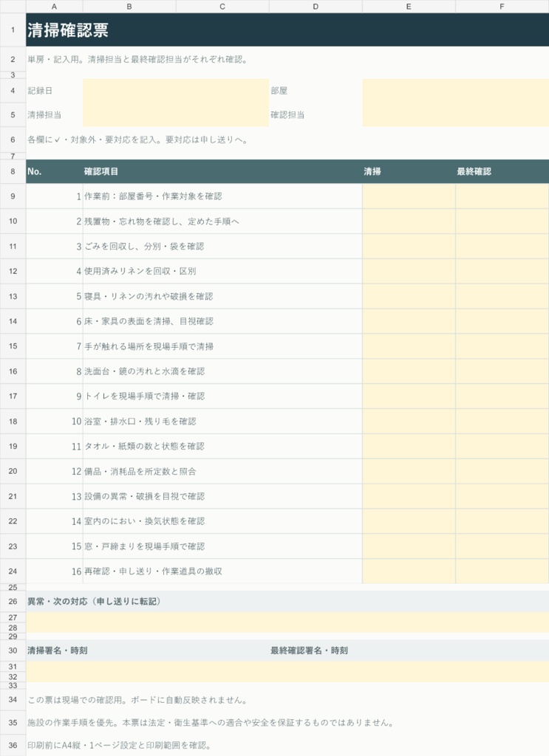The width and height of the screenshot is (549, 756).
Task: Click the 記録日 label cell
Action: click(54, 91)
